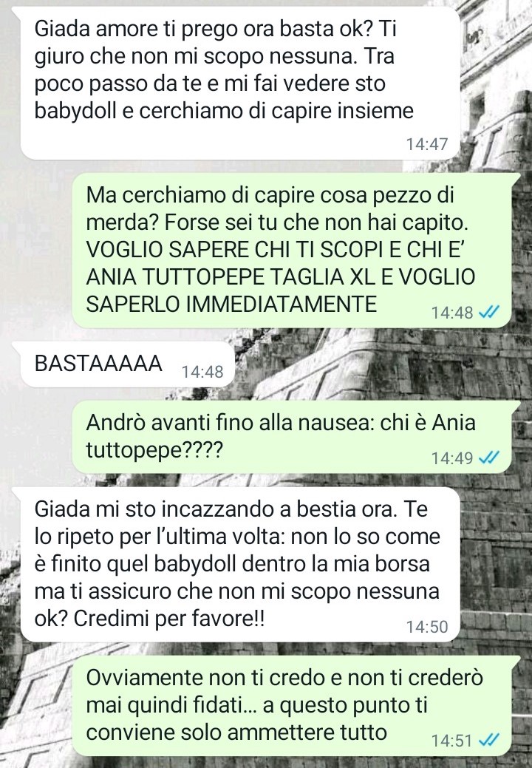Select the 'BASTAAAAA' message bubble
This screenshot has width=532, height=768.
(122, 365)
